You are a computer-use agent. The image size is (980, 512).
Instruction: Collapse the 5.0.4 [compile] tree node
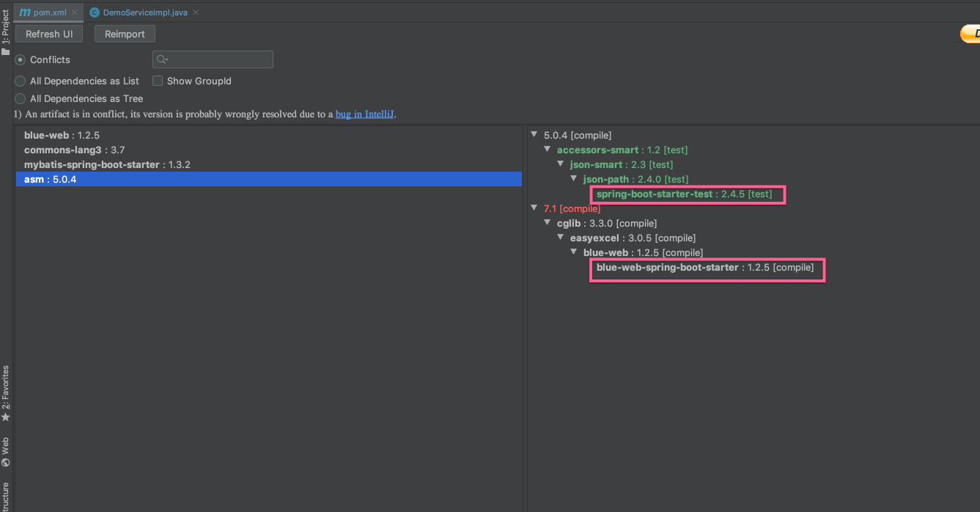pyautogui.click(x=535, y=135)
